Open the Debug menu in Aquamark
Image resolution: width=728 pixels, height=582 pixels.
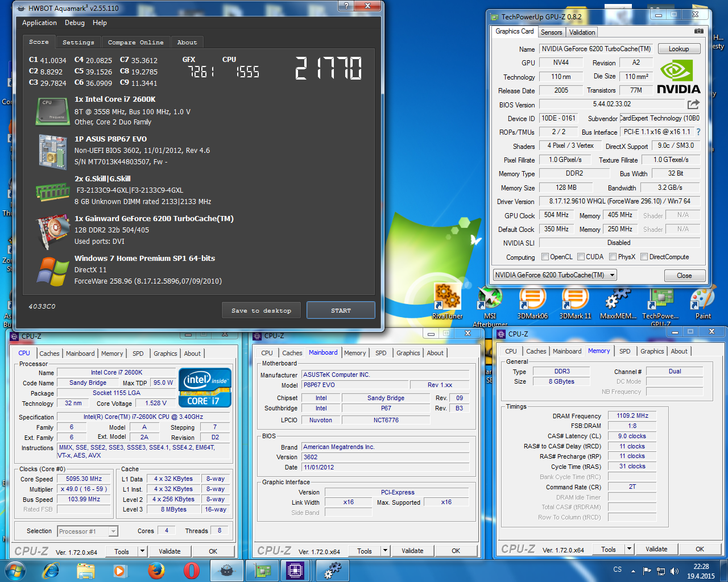pos(75,23)
